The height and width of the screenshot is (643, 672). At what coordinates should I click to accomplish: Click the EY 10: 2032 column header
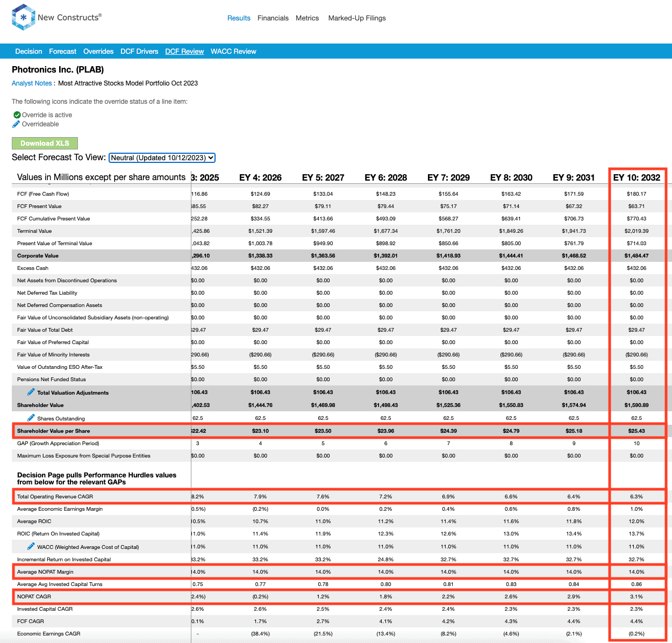637,177
